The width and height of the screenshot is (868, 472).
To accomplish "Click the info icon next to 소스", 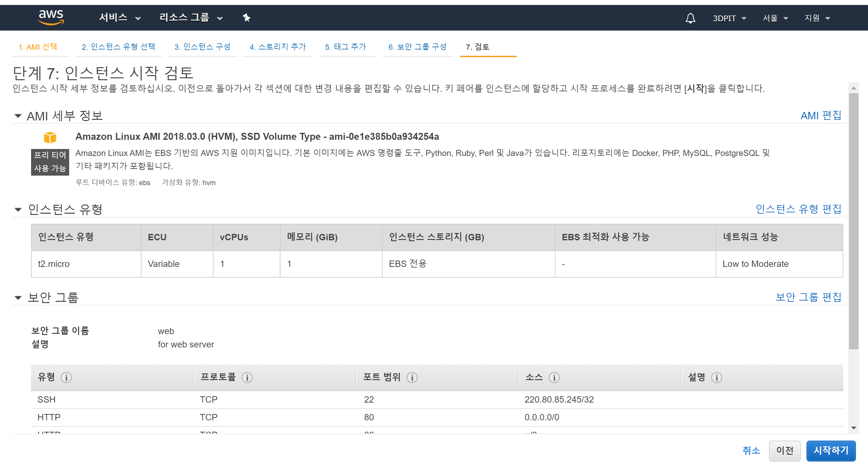I will (x=554, y=378).
